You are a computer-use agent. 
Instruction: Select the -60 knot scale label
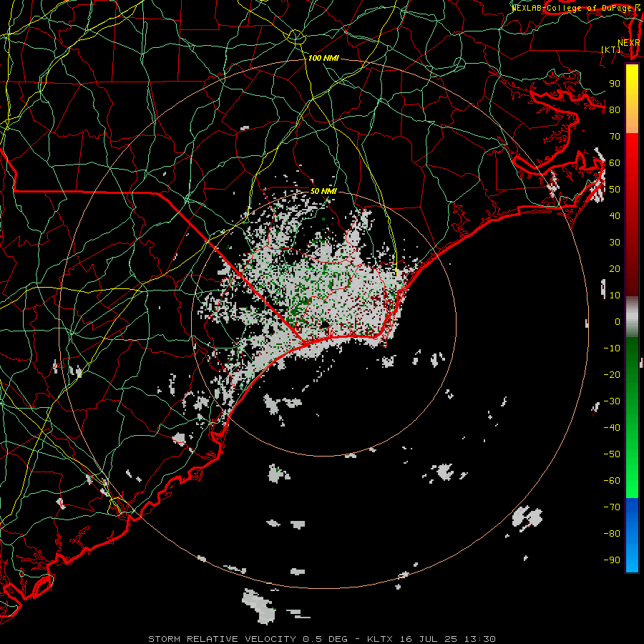click(612, 481)
